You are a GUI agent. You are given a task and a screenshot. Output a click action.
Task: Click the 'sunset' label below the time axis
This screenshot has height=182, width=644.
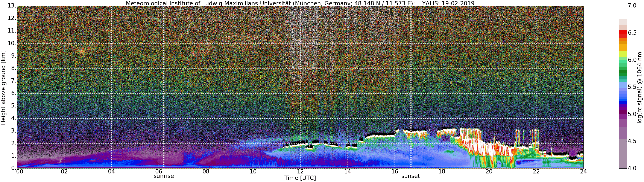coord(411,176)
